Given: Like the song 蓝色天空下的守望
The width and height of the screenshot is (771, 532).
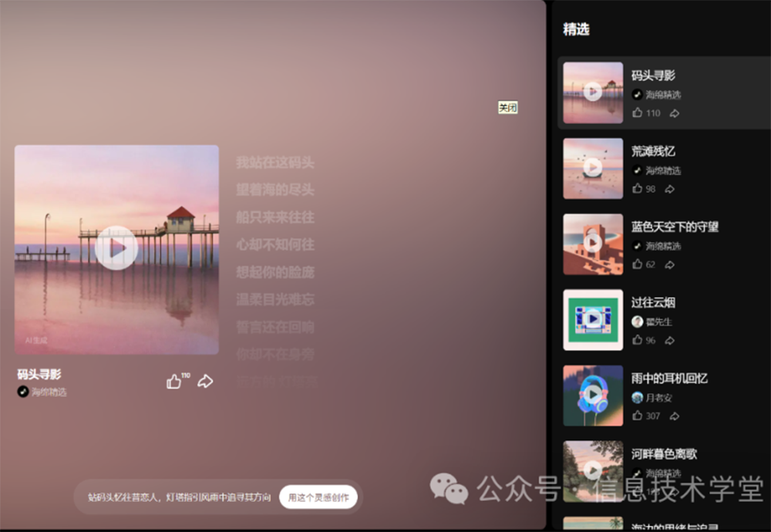Looking at the screenshot, I should click(638, 264).
